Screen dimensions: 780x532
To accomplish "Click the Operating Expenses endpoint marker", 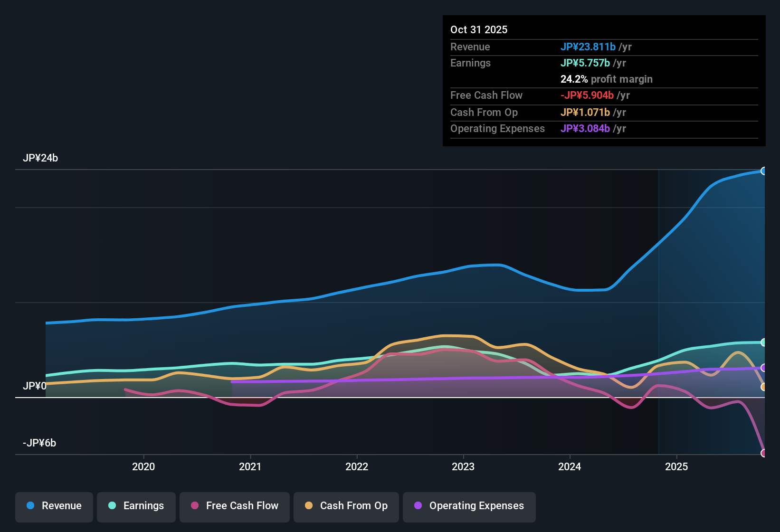I will click(763, 368).
